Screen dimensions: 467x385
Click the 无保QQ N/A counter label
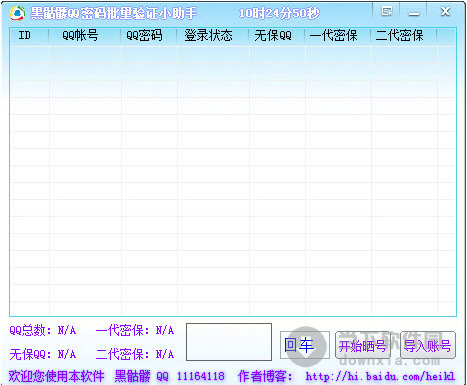[43, 354]
